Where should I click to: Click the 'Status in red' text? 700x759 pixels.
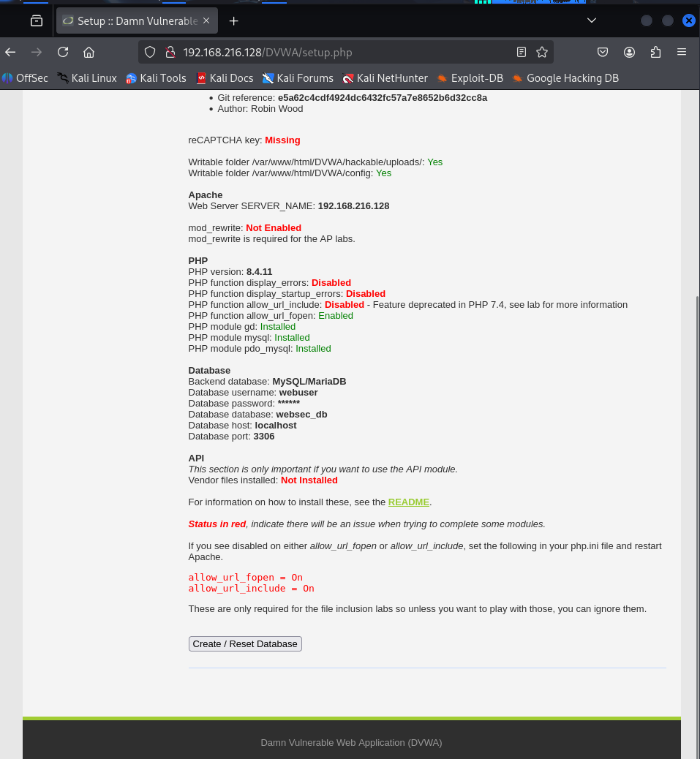point(217,524)
